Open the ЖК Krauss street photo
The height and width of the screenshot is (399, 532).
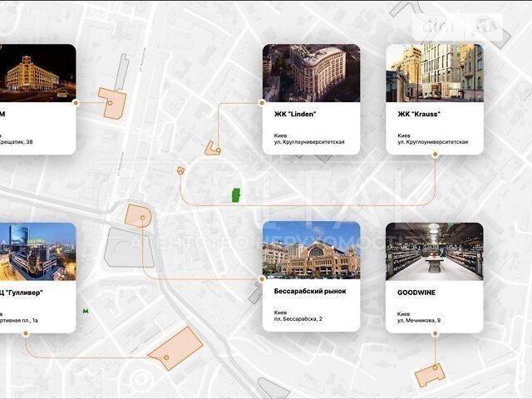pos(435,73)
